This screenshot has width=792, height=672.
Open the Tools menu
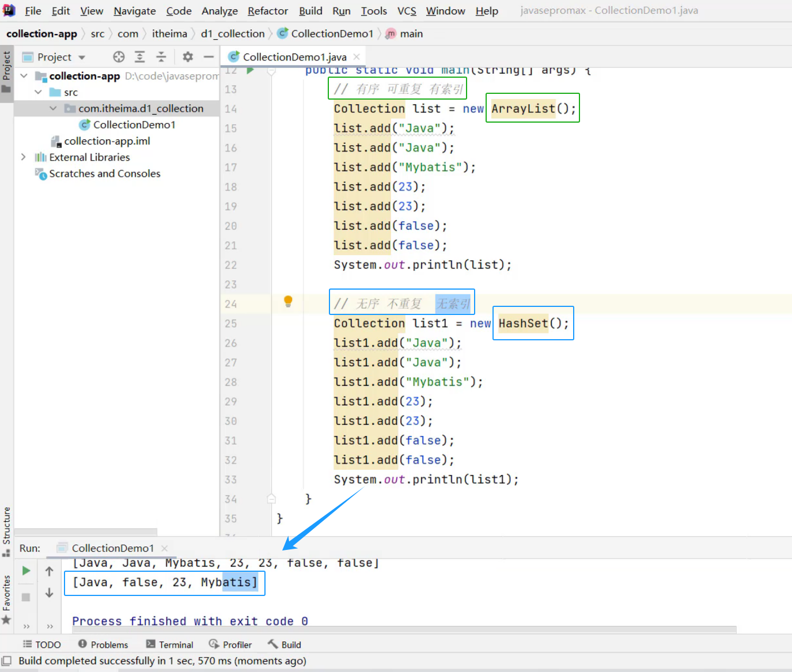click(x=374, y=11)
